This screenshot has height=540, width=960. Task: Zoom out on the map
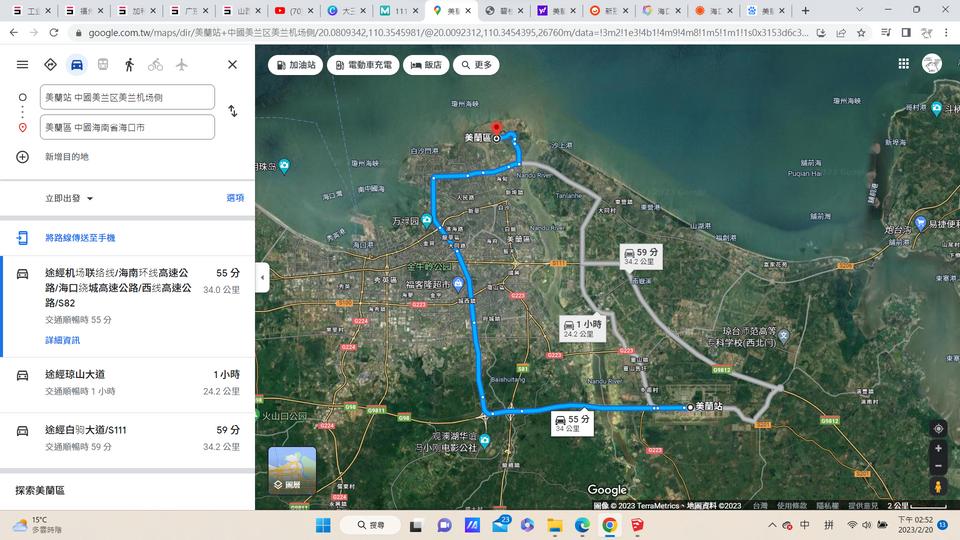tap(938, 466)
